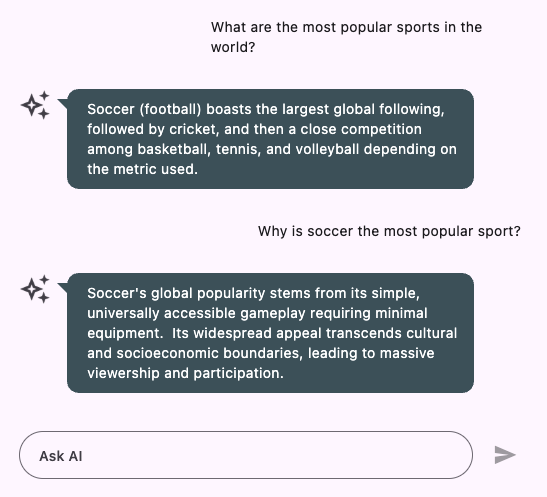
Task: Click the phrase 'metric used.' in the first response
Action: point(156,169)
